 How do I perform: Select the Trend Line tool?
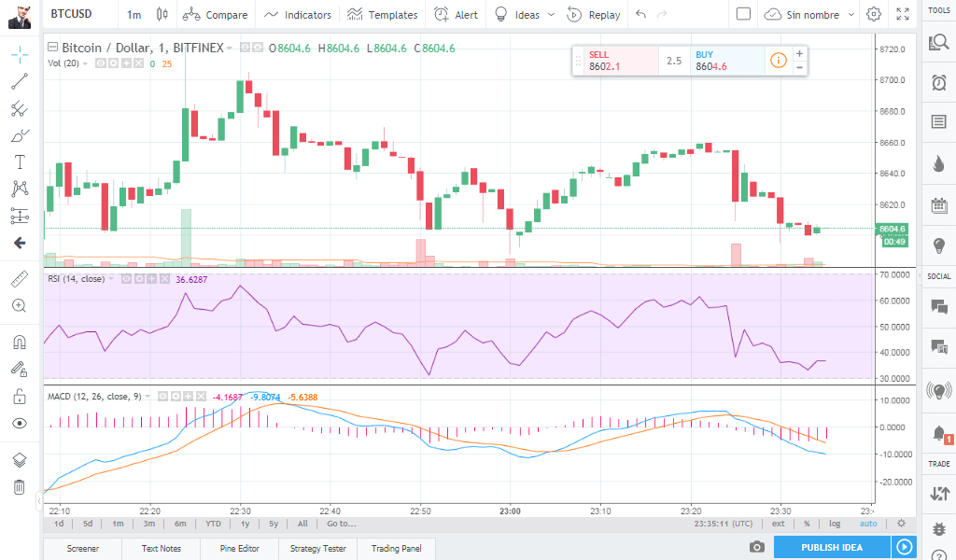(x=19, y=81)
